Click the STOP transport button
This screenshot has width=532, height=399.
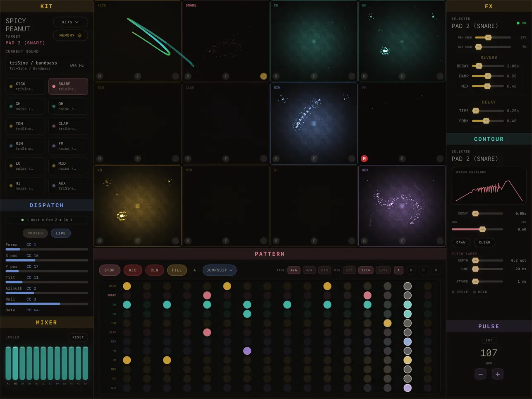click(x=110, y=270)
